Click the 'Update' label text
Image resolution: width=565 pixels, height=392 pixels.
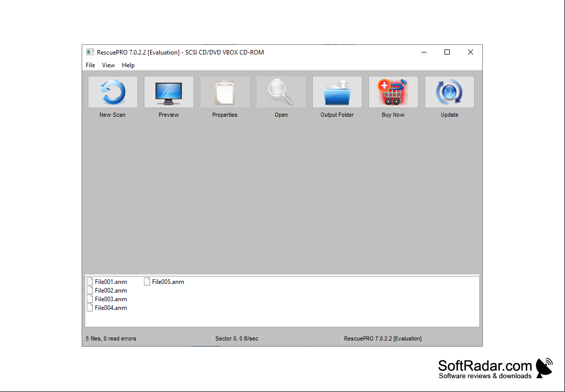click(450, 115)
